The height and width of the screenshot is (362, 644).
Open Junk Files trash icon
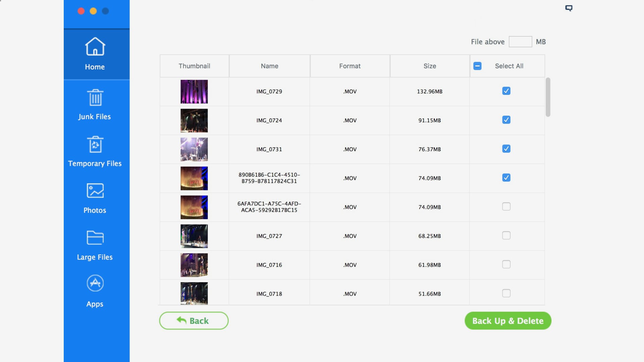click(x=95, y=98)
